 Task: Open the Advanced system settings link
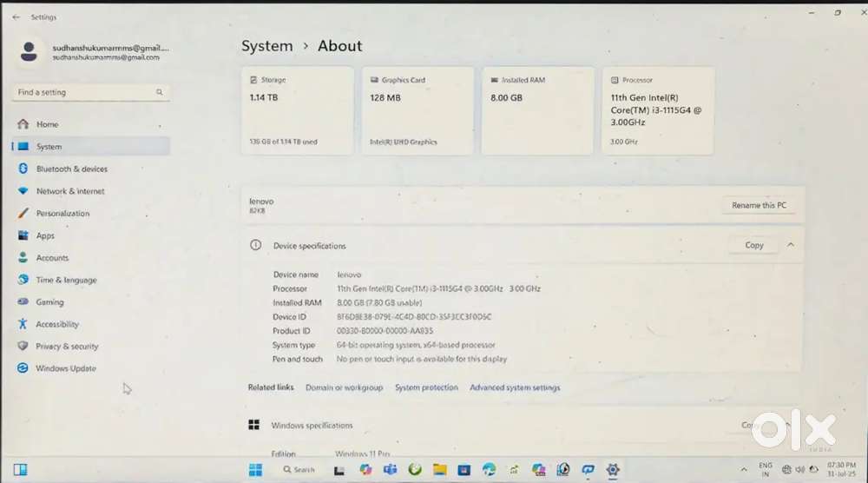pyautogui.click(x=515, y=387)
